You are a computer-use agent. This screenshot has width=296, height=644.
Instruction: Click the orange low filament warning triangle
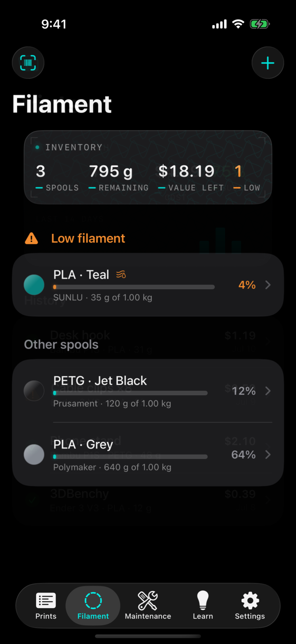tap(31, 239)
